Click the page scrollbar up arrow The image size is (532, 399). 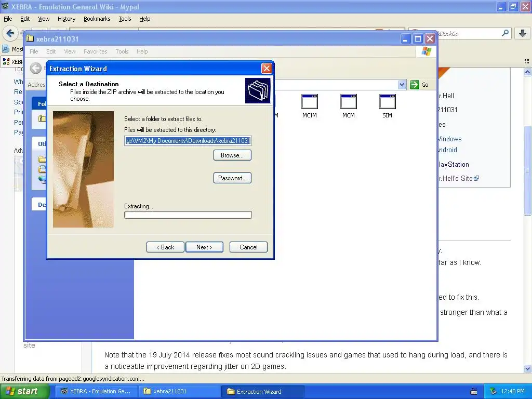click(x=527, y=72)
